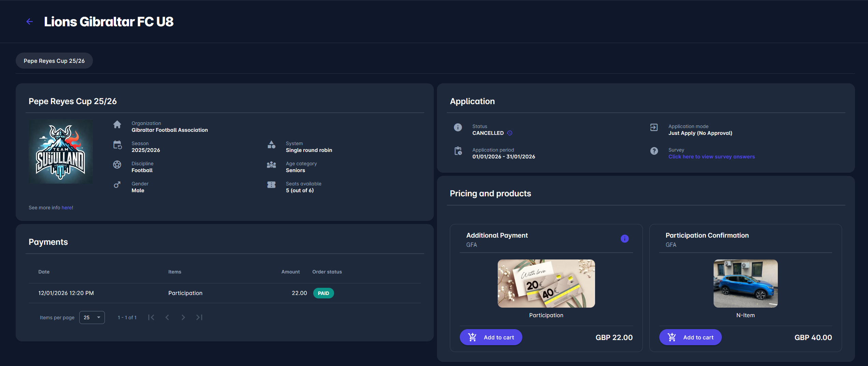Select the football icon next to Discipline

117,165
